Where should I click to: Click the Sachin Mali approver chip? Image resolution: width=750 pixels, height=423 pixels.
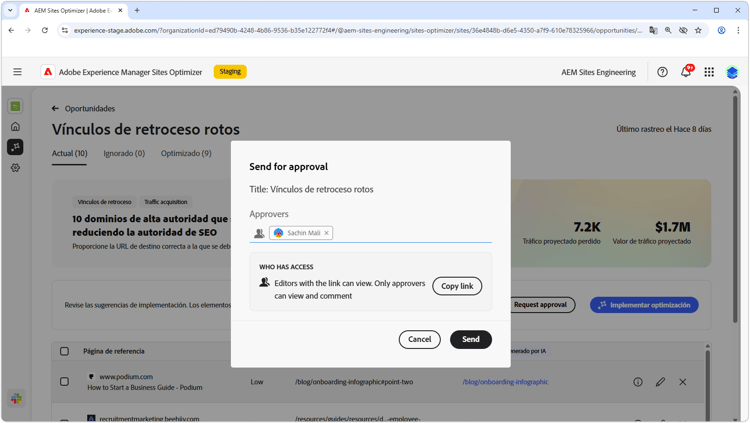click(301, 233)
